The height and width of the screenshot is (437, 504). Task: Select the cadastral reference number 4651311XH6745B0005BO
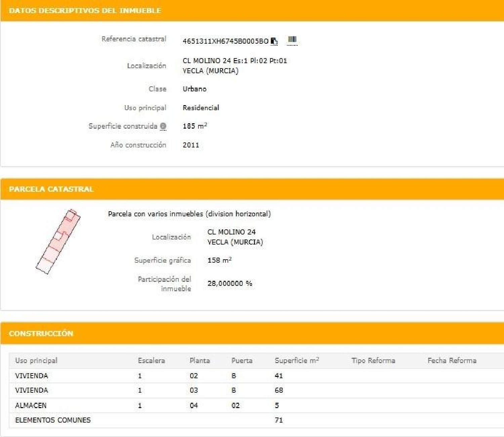pyautogui.click(x=225, y=41)
